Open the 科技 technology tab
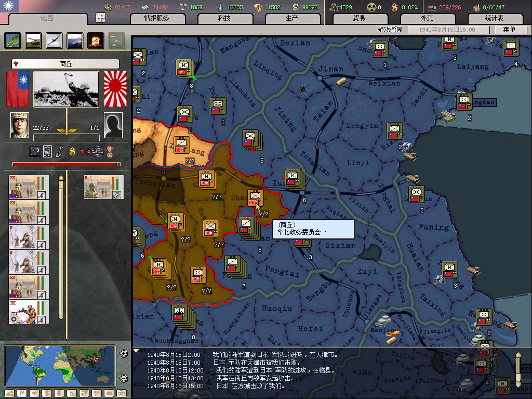 coord(224,18)
